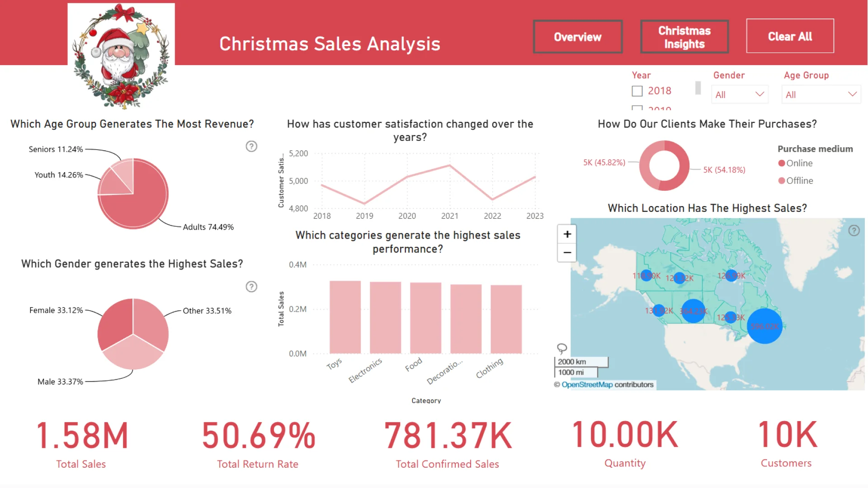Viewport: 868px width, 488px height.
Task: Select the Male slice of gender pie
Action: tap(133, 355)
